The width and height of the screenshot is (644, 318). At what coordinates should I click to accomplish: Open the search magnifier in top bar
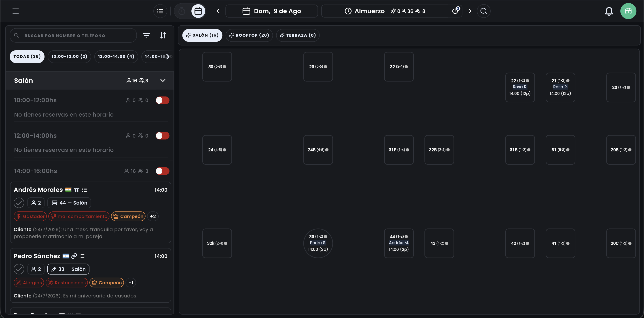point(483,11)
